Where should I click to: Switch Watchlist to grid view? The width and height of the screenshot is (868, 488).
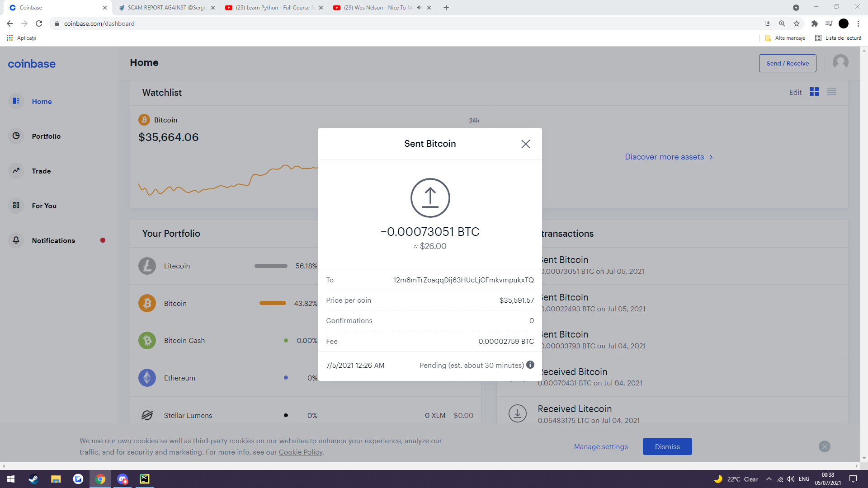point(814,92)
